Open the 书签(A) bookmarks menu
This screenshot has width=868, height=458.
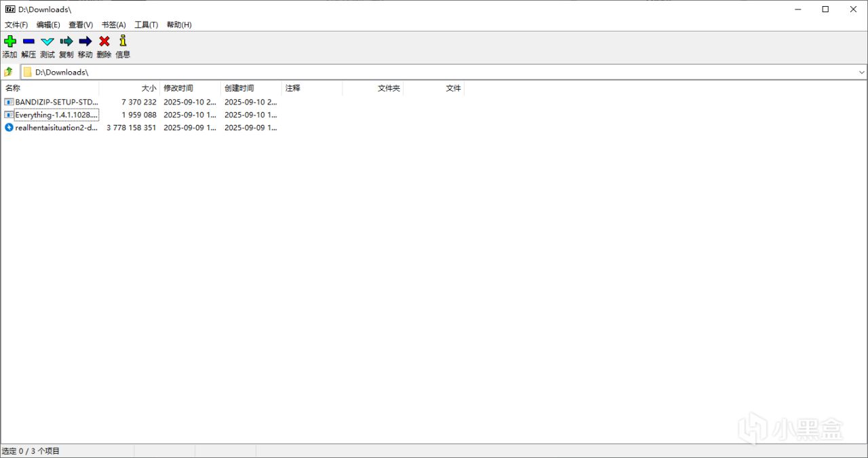point(114,24)
